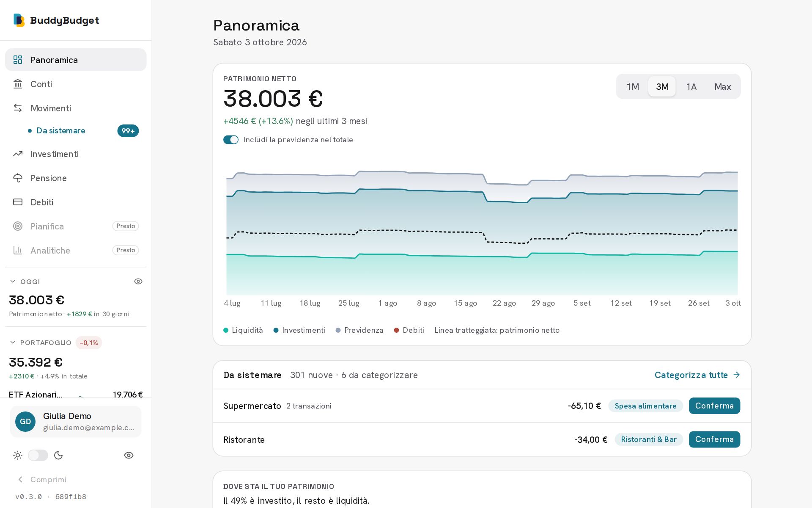Click the moon dark-mode icon
The height and width of the screenshot is (508, 812).
pos(58,455)
